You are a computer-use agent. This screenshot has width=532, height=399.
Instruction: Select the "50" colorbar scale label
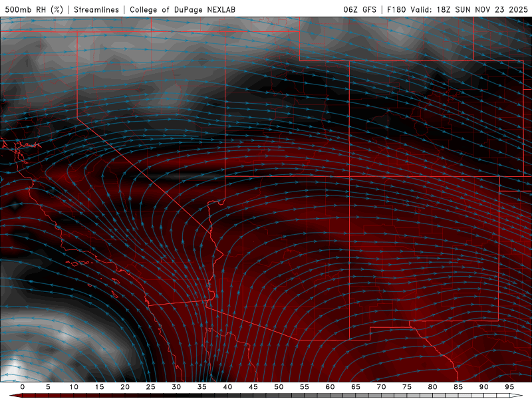(x=279, y=387)
